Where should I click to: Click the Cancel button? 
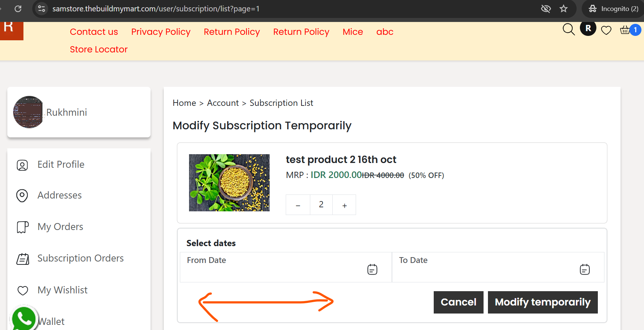click(458, 302)
